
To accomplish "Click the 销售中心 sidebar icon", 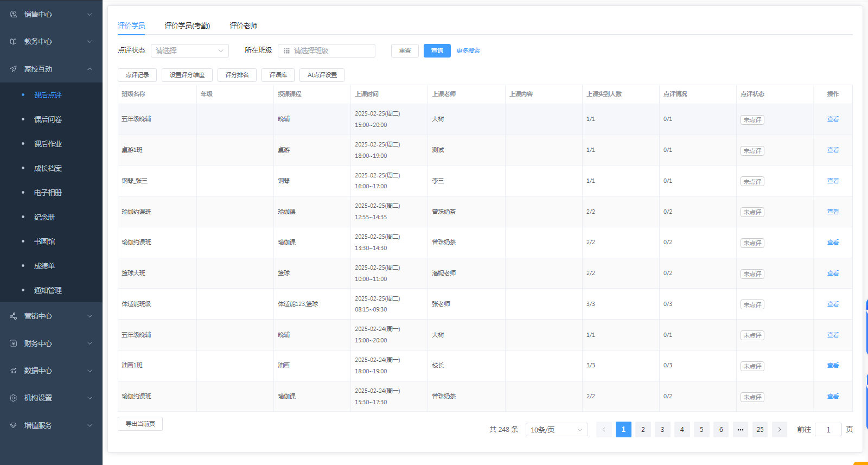I will [x=13, y=14].
